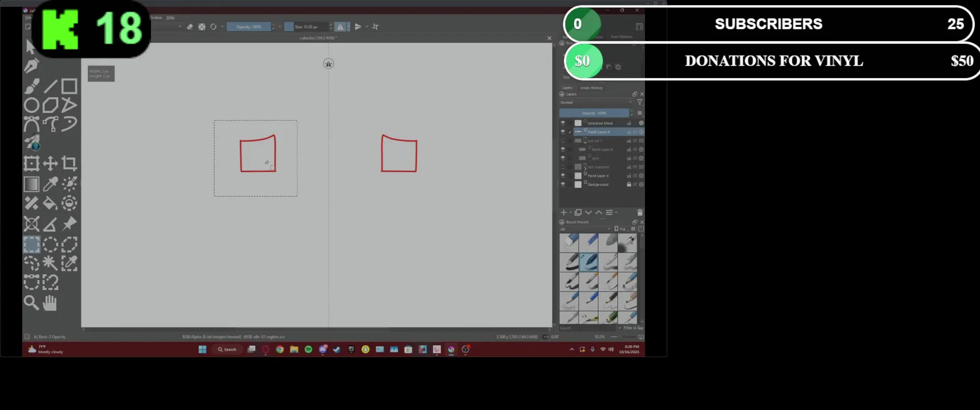Select the Freehand Selection tool
The height and width of the screenshot is (410, 980).
31,263
